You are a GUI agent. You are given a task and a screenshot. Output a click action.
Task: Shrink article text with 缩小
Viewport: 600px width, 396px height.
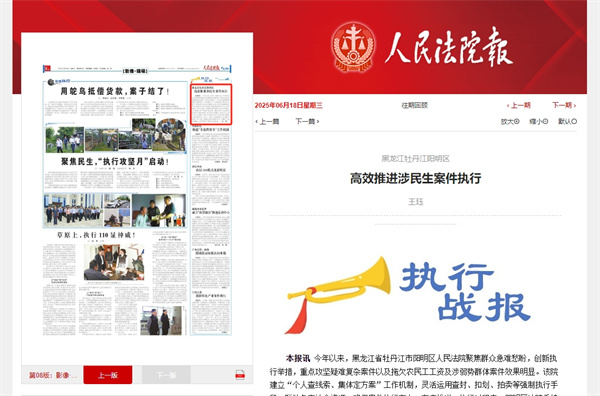[x=539, y=122]
